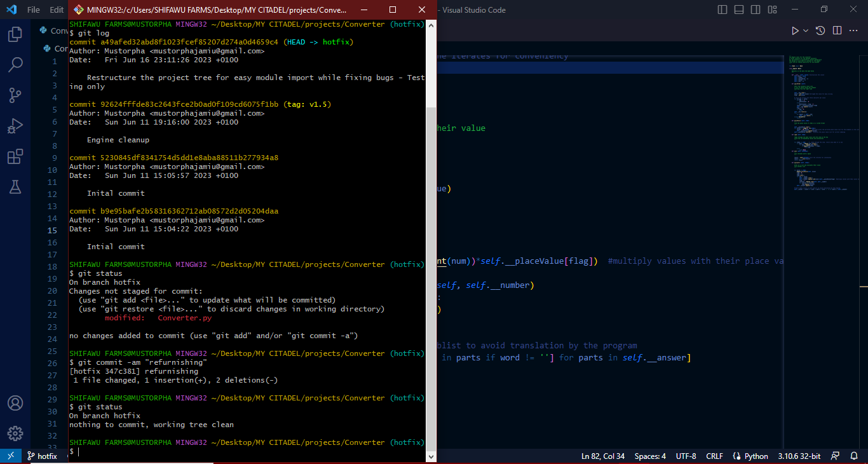Open the Source Control view
868x464 pixels.
15,95
